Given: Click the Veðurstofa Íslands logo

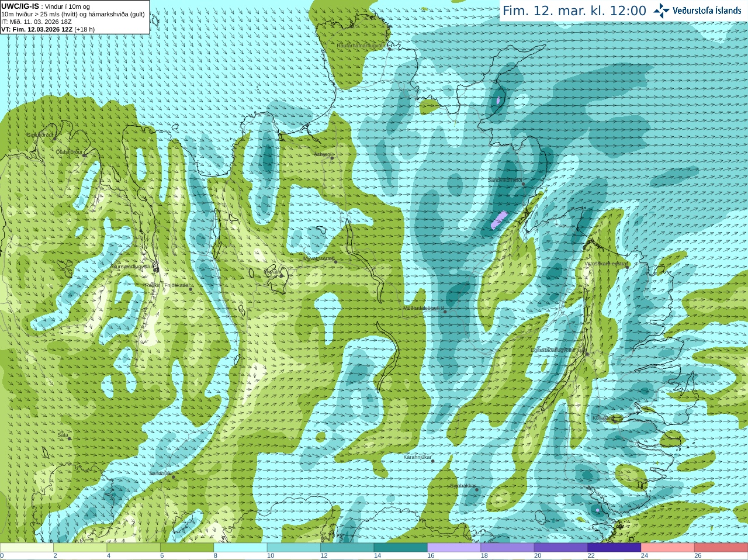Looking at the screenshot, I should (698, 11).
